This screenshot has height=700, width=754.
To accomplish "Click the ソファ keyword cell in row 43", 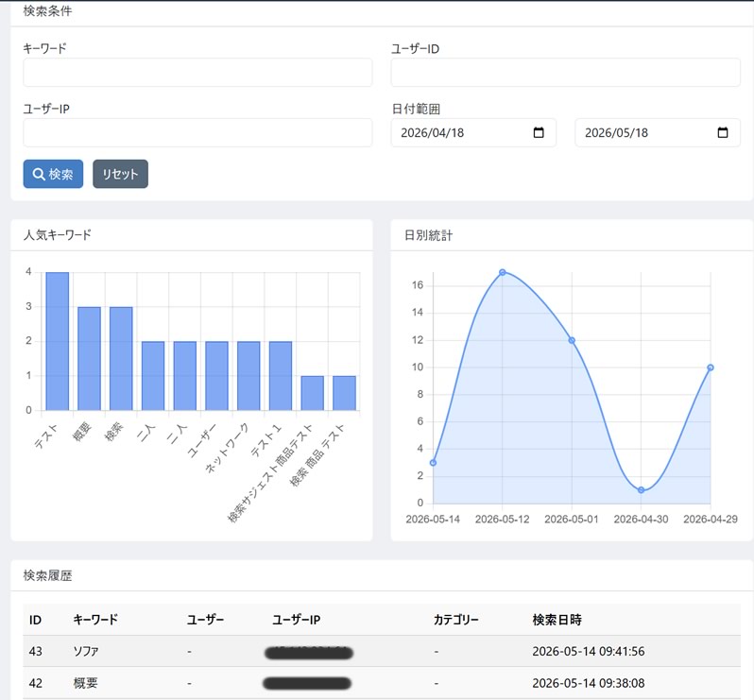I will tap(86, 652).
